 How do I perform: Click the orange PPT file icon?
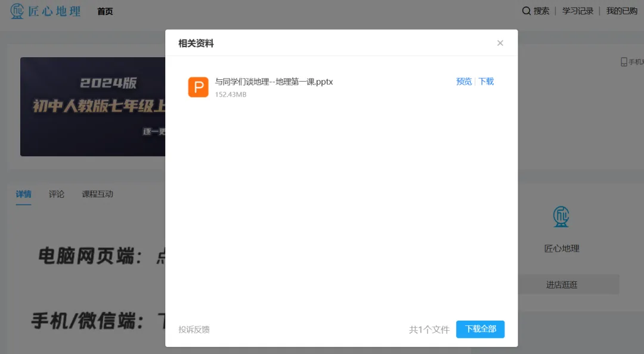pyautogui.click(x=197, y=87)
